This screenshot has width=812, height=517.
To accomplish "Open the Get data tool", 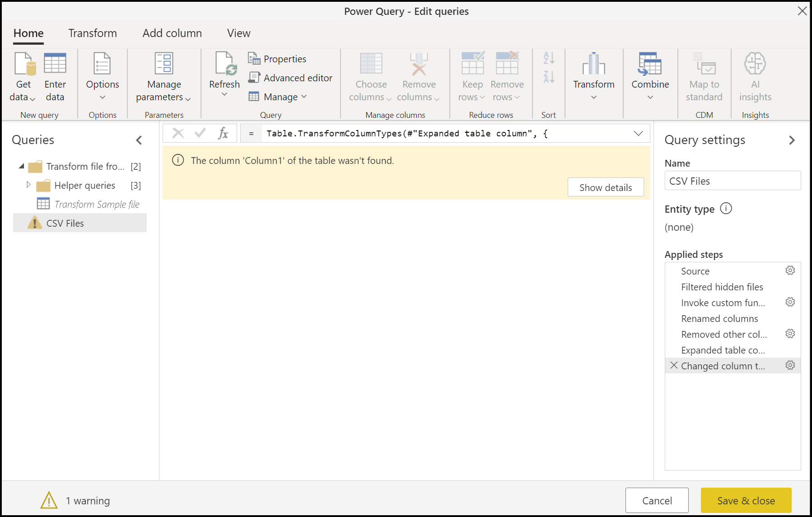I will click(x=23, y=76).
